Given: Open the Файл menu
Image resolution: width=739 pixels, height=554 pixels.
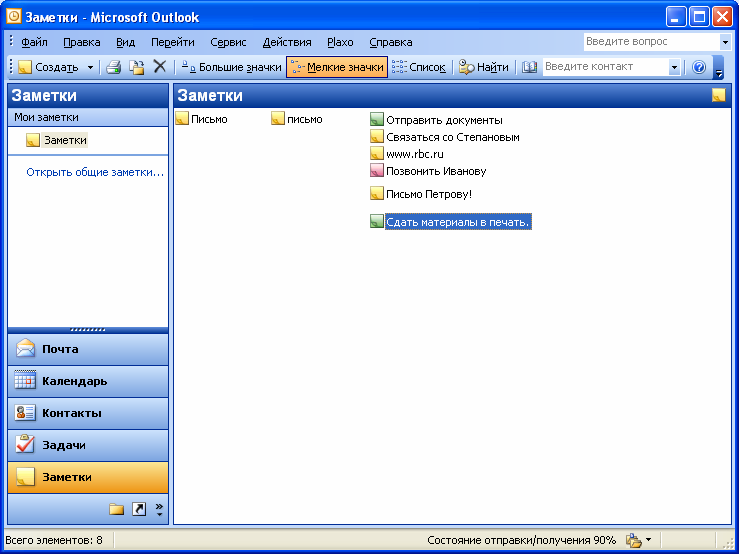Looking at the screenshot, I should (34, 42).
